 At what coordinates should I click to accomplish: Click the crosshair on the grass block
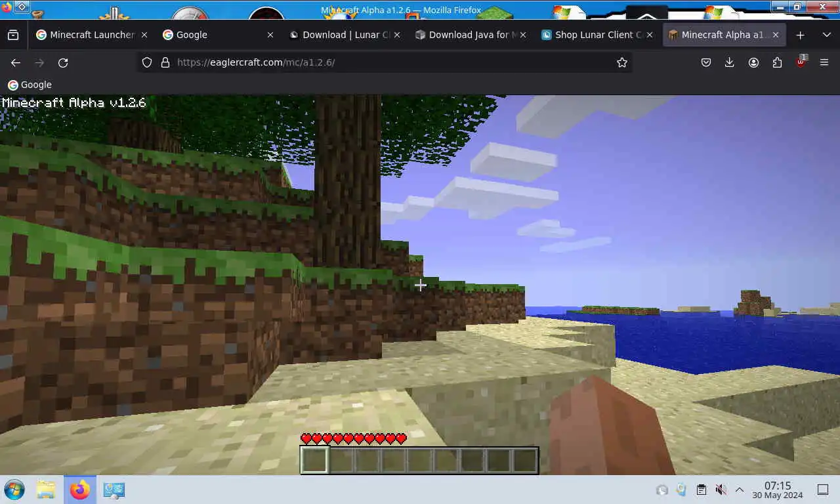[x=420, y=285]
